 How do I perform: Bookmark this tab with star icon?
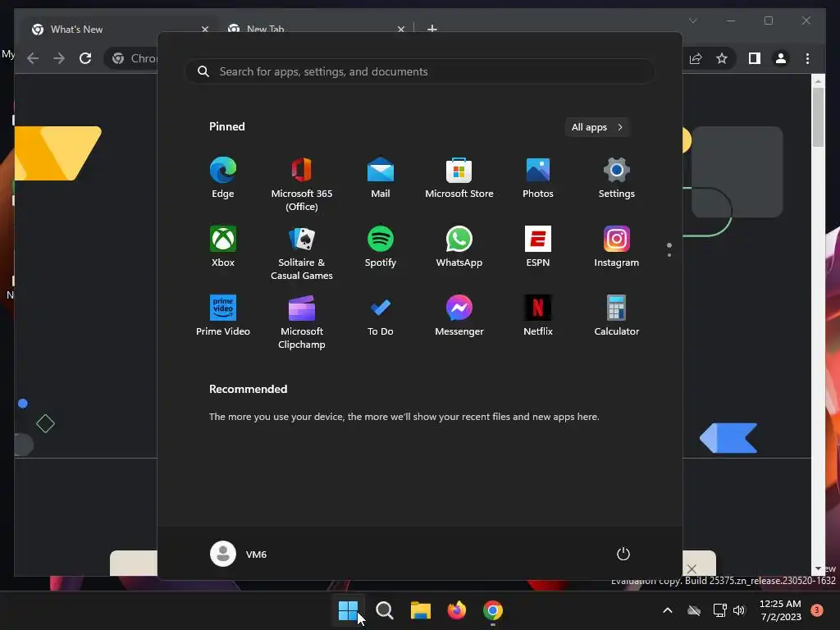(x=722, y=58)
